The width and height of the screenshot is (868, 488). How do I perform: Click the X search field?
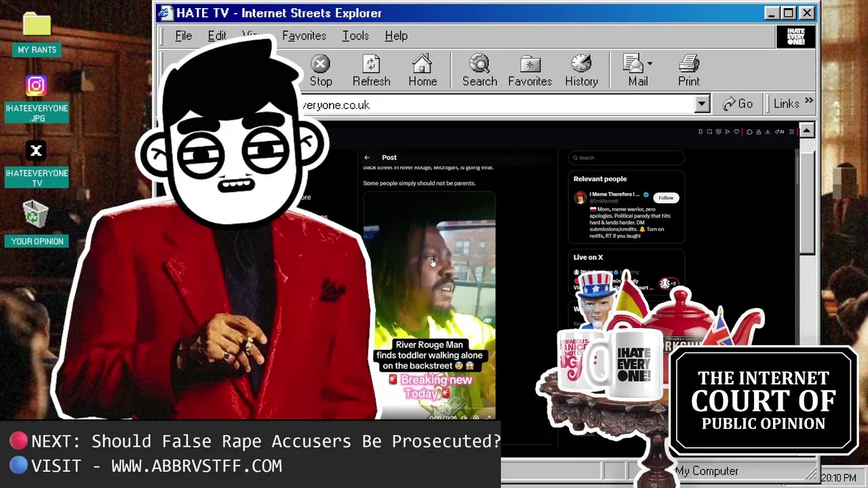click(626, 158)
